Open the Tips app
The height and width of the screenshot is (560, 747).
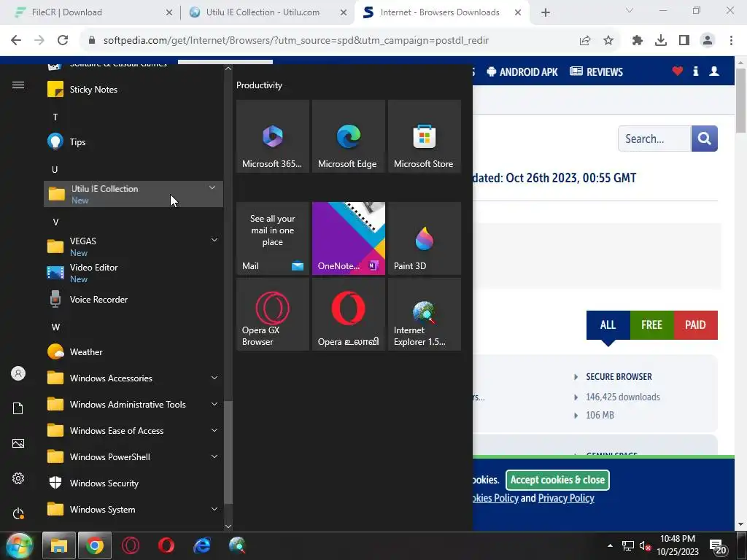pos(133,142)
